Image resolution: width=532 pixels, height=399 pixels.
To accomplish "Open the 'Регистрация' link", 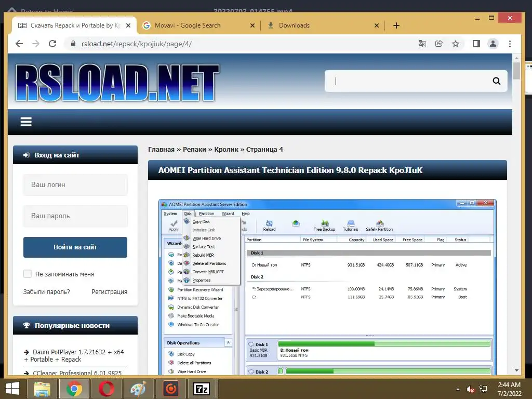I will pos(109,292).
